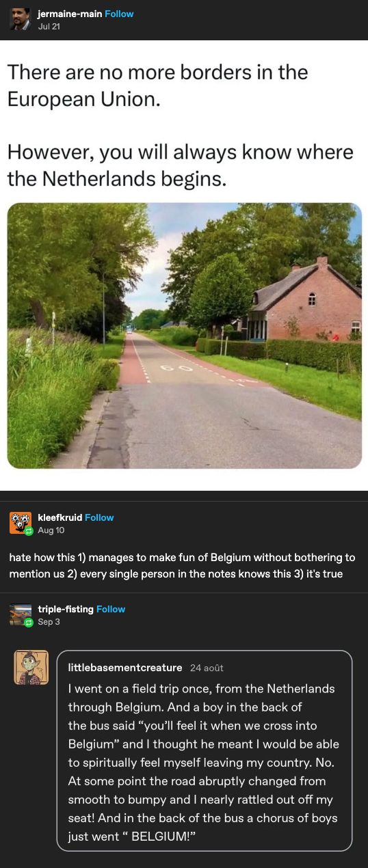Follow jermaine-main

tap(119, 14)
